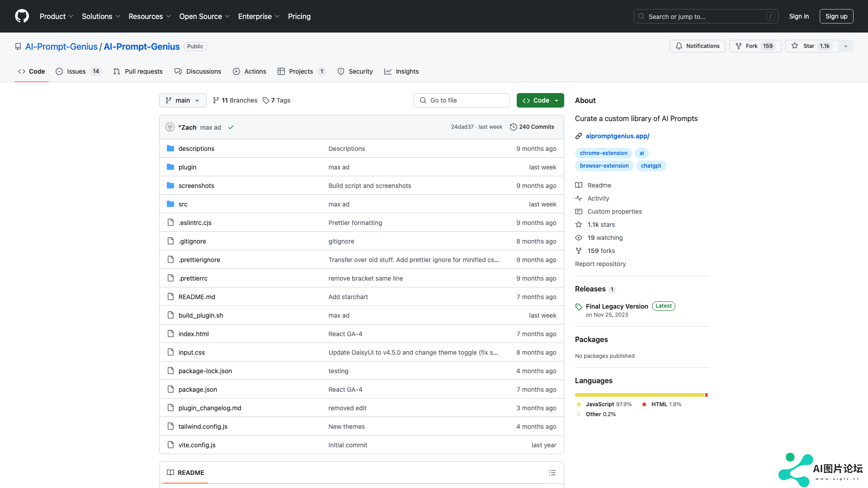Focus the Search or jump to field
Screen dimensions: 868x488
pyautogui.click(x=706, y=16)
